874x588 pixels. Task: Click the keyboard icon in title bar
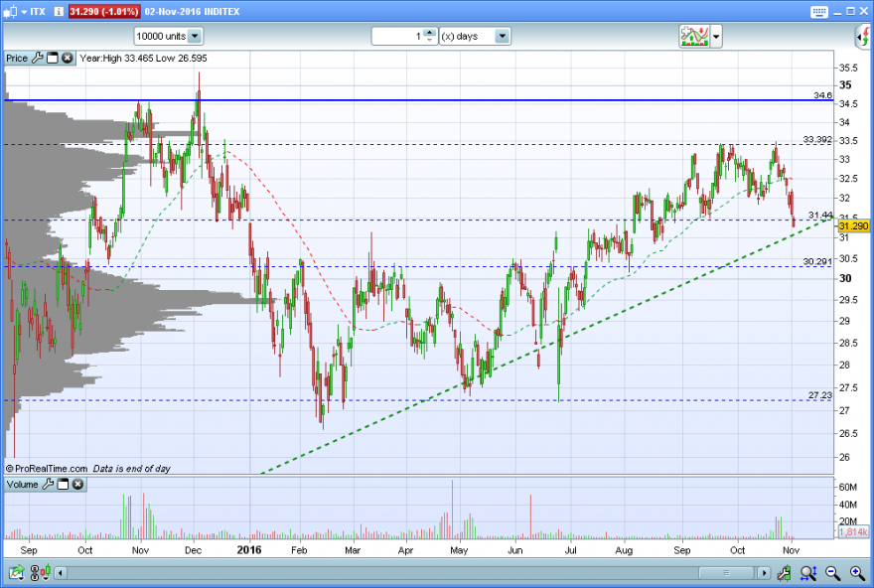[818, 12]
